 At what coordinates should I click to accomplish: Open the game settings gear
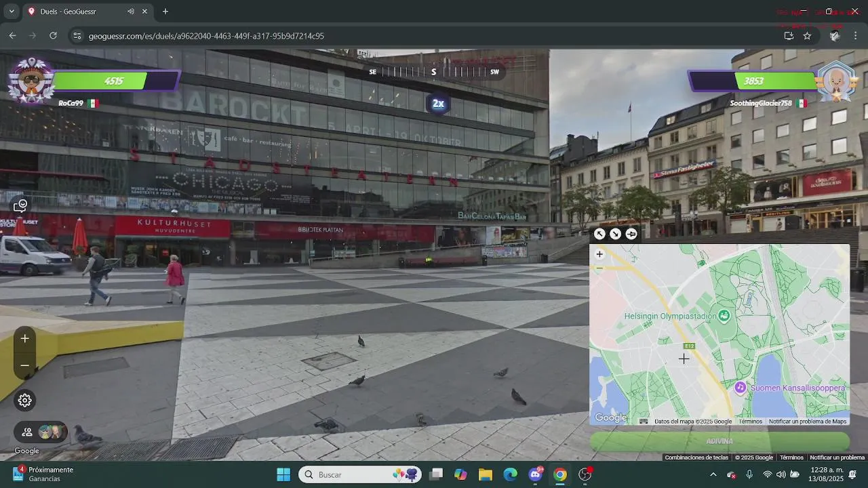point(25,400)
